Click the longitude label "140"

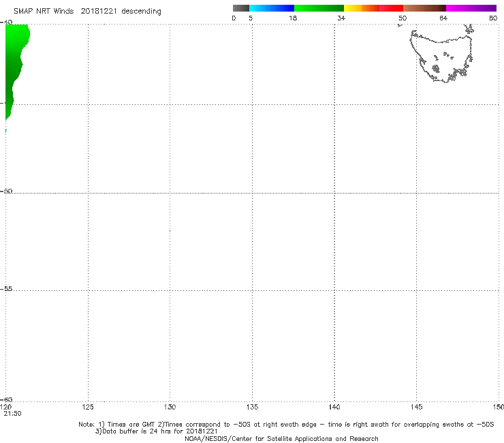pyautogui.click(x=334, y=408)
